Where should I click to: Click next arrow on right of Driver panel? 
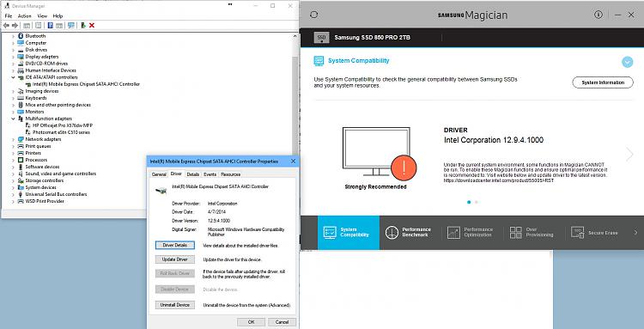point(629,154)
